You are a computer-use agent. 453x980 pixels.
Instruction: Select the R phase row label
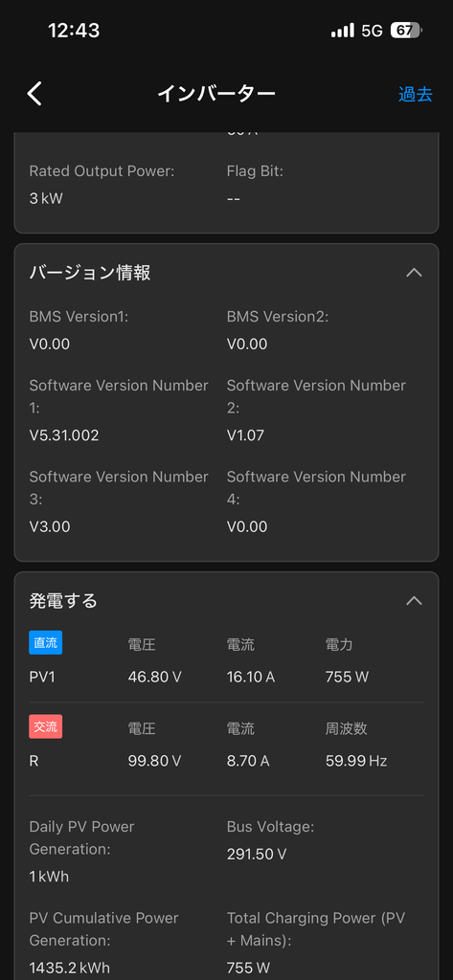tap(34, 761)
